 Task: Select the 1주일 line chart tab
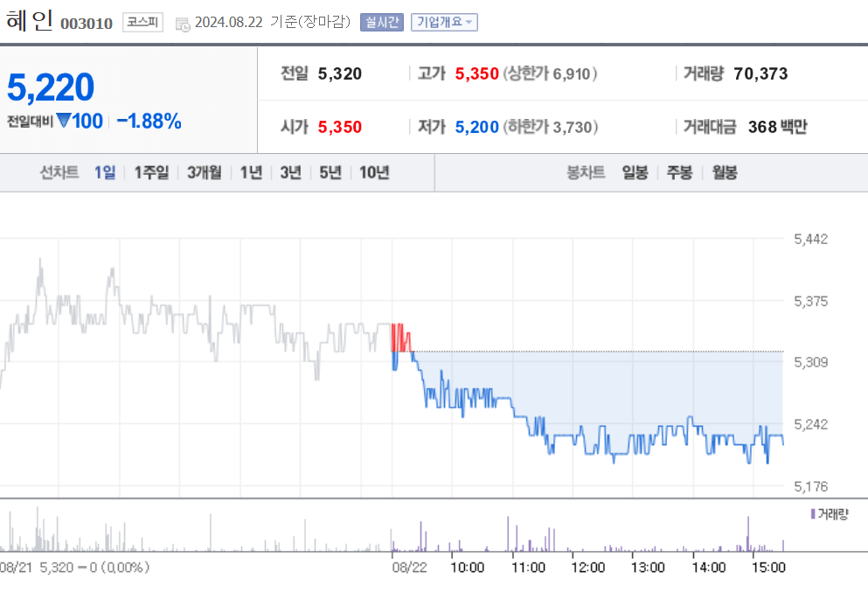pos(151,172)
